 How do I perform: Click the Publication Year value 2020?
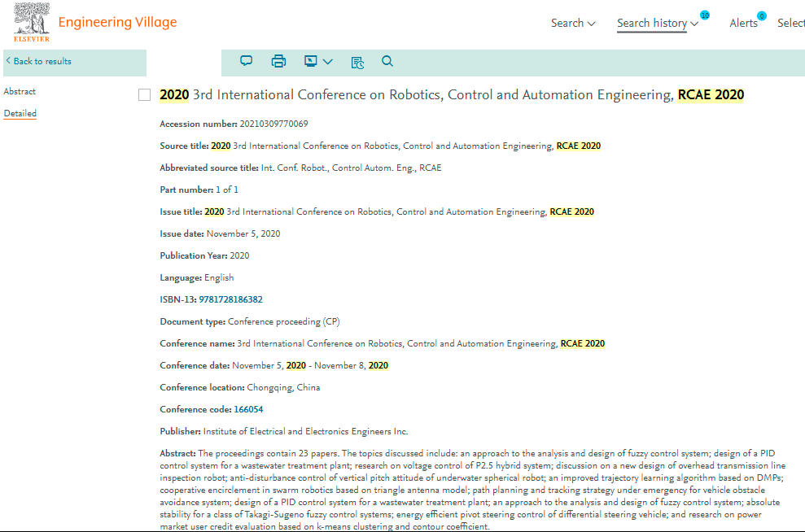pos(240,255)
